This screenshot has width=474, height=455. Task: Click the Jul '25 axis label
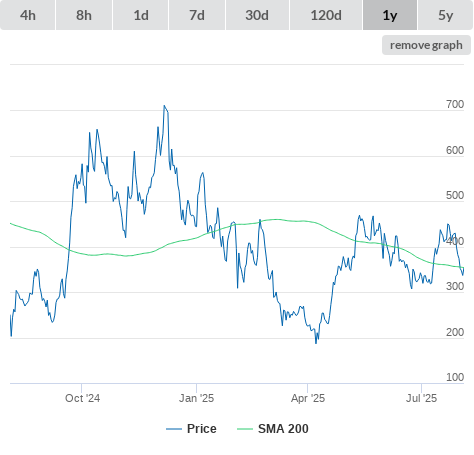click(421, 398)
